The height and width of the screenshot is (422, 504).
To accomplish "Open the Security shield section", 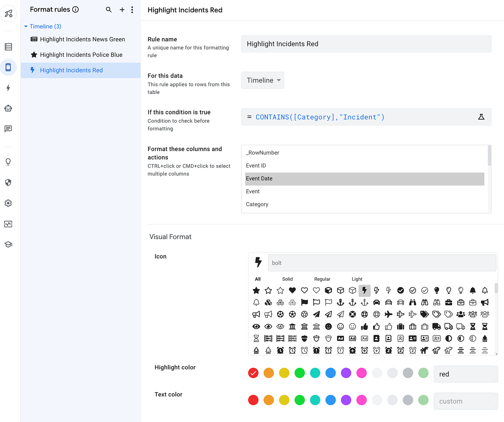I will tap(8, 183).
